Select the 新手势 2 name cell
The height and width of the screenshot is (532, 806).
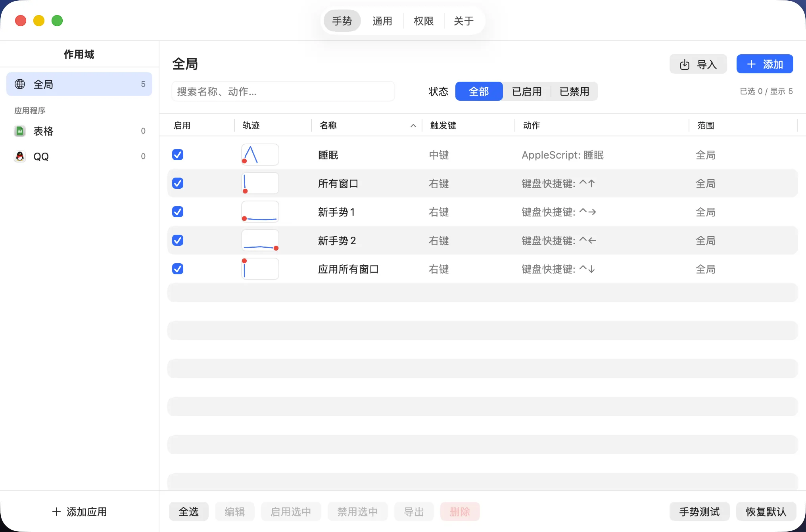click(x=337, y=241)
